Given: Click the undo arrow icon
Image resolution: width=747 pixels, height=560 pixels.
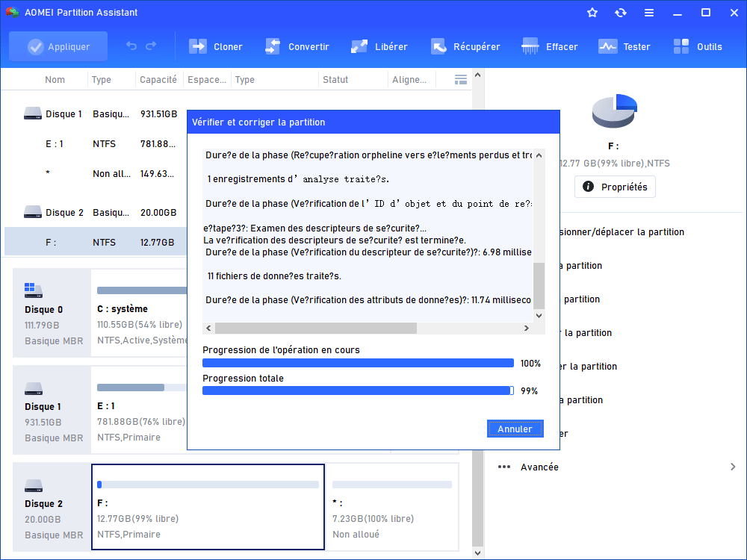Looking at the screenshot, I should (131, 46).
